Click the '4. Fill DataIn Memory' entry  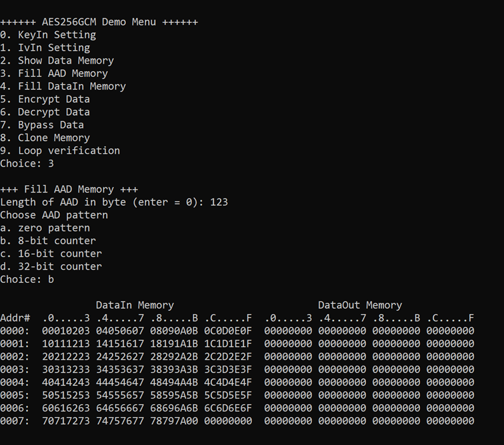pyautogui.click(x=63, y=86)
